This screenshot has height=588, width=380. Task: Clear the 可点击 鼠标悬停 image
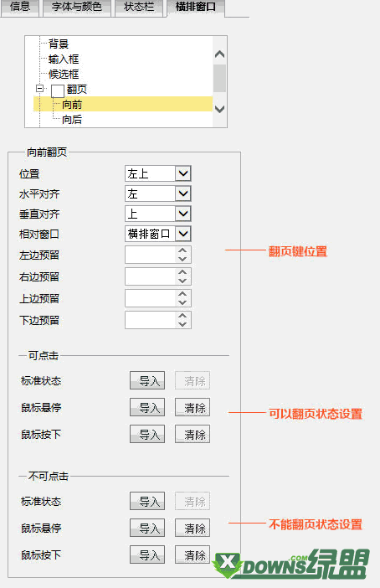pos(193,407)
